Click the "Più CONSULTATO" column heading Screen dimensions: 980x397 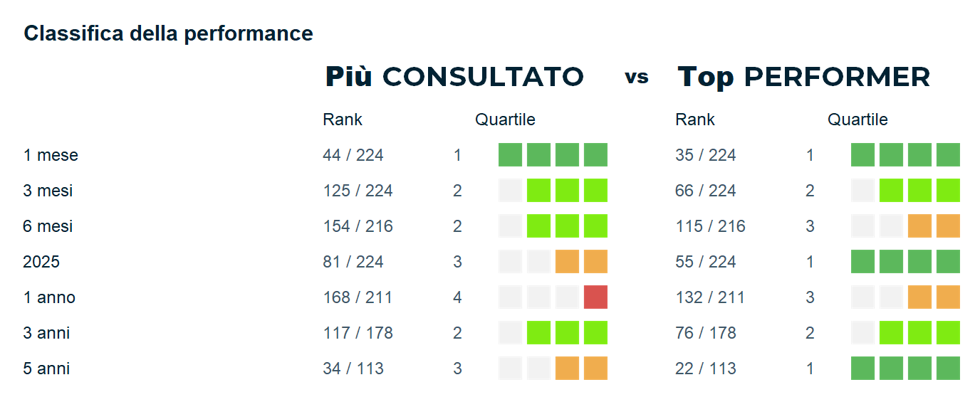[x=454, y=77]
